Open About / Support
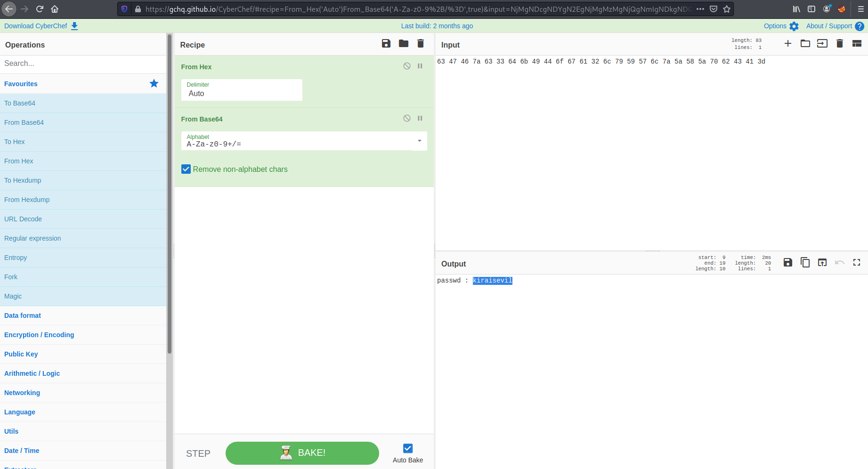The image size is (868, 469). point(835,26)
